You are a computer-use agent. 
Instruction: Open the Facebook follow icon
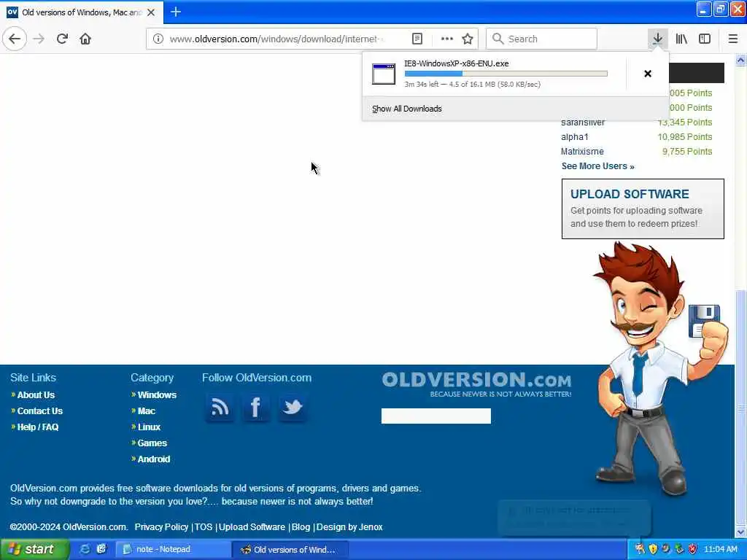[256, 407]
